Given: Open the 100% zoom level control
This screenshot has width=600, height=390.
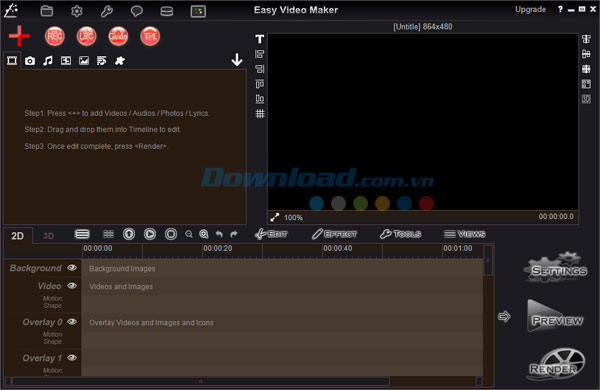Looking at the screenshot, I should (293, 218).
